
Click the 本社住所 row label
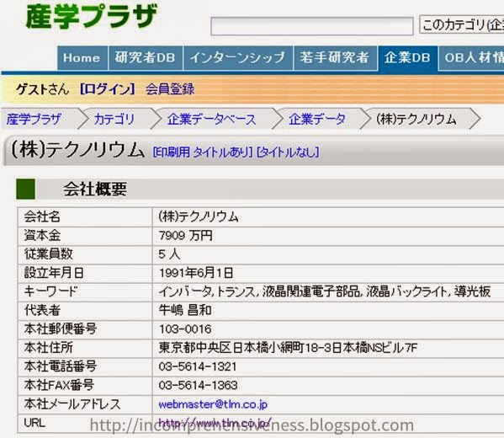click(x=49, y=348)
